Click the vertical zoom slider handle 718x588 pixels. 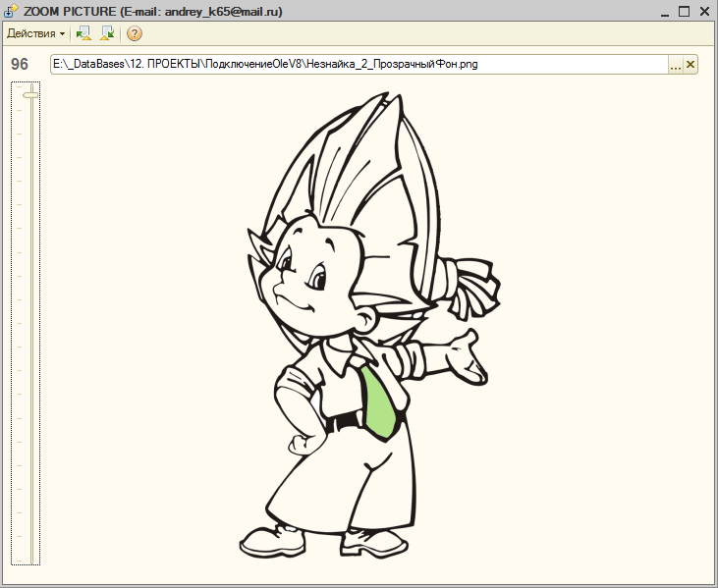coord(32,93)
